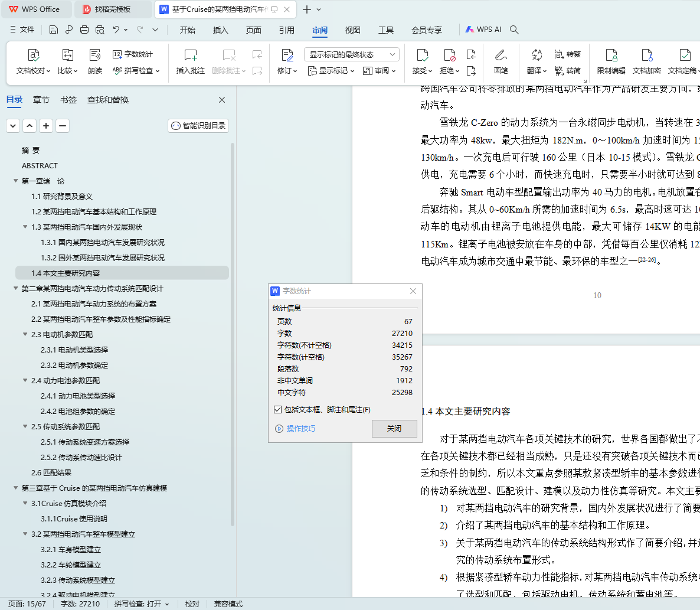Go to the previous comment in ribbon
Image resolution: width=700 pixels, height=610 pixels.
pos(257,54)
